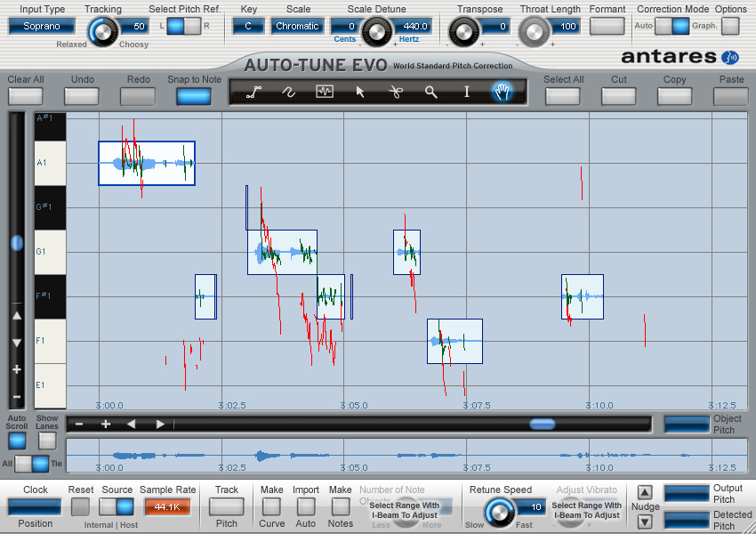The width and height of the screenshot is (756, 534).
Task: Toggle Select Pitch Ref. L/R switch
Action: [184, 26]
